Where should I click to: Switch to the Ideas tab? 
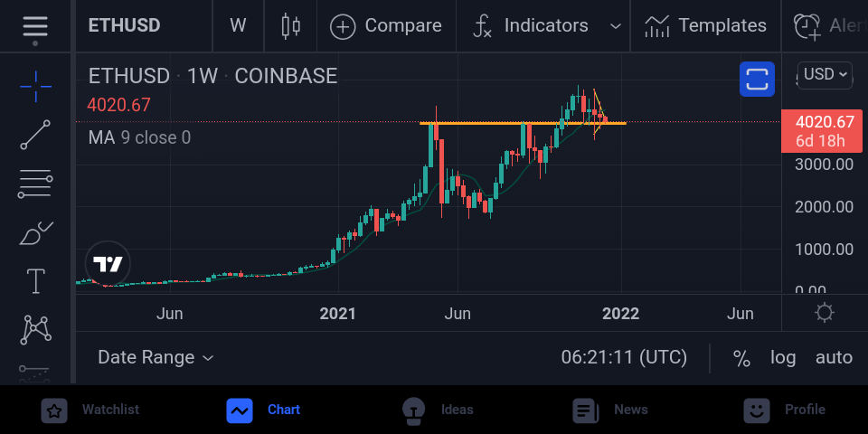pos(438,410)
